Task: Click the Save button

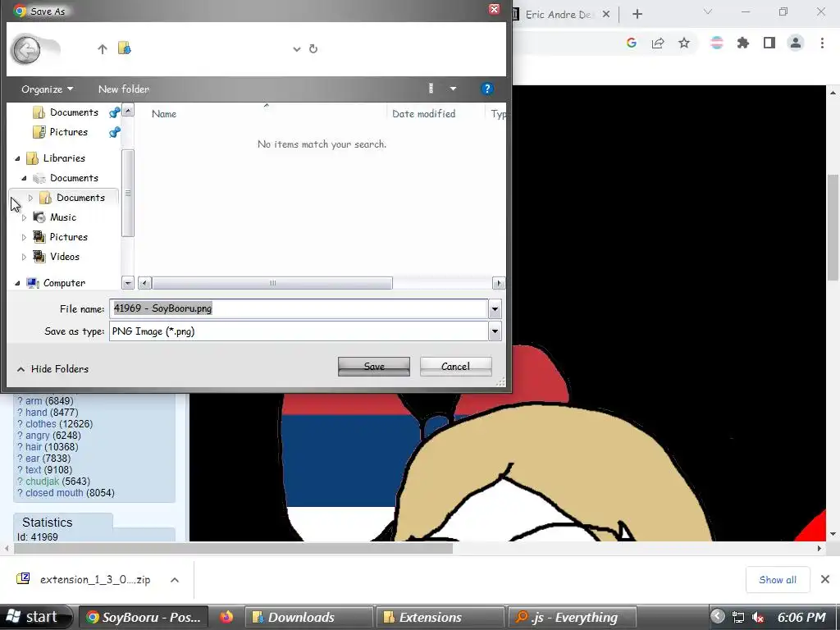Action: [374, 367]
